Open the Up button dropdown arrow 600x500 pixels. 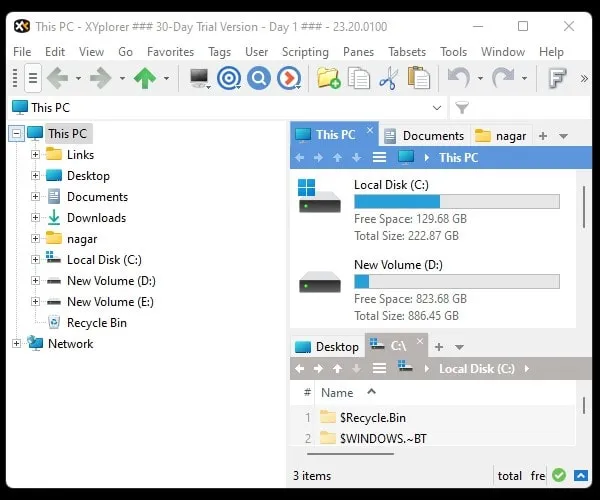(x=166, y=78)
